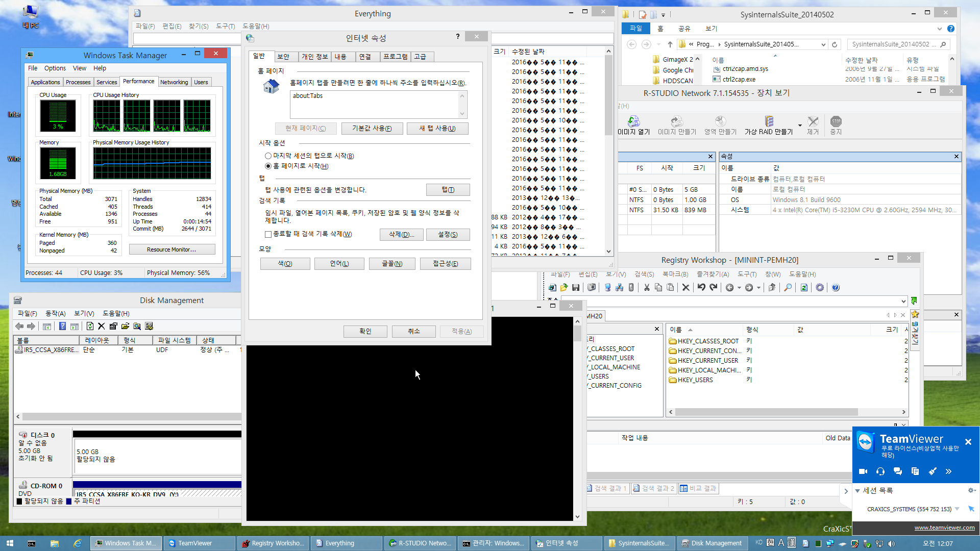Click Resource Monitor button in Task Manager
This screenshot has width=980, height=551.
pos(172,249)
